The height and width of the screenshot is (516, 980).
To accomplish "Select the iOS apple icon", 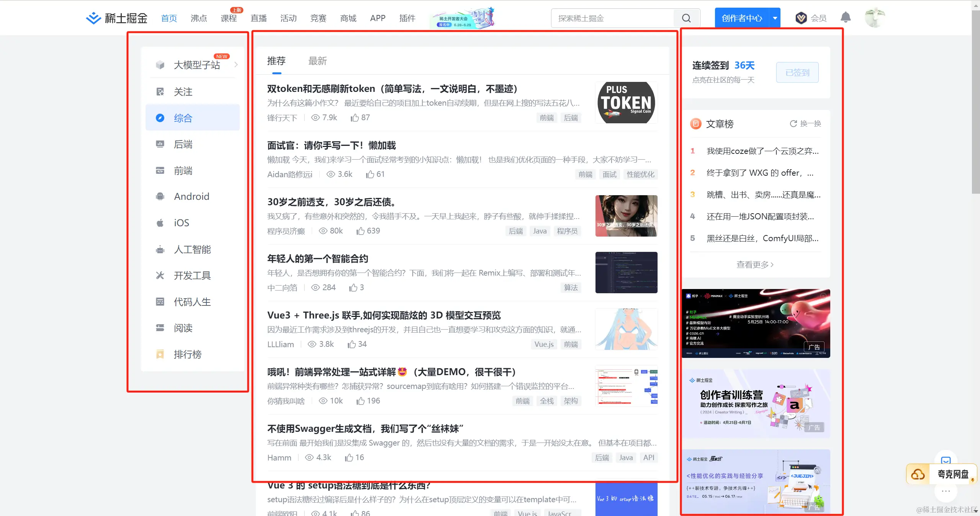I will [x=160, y=223].
